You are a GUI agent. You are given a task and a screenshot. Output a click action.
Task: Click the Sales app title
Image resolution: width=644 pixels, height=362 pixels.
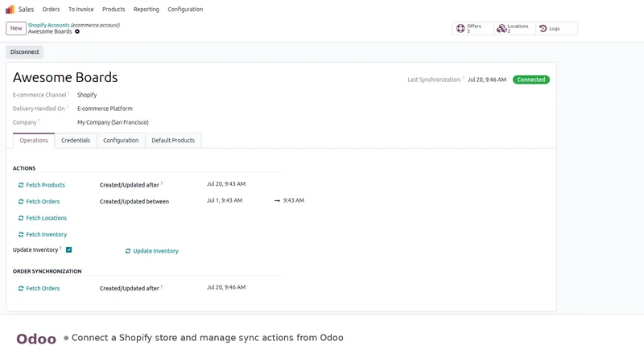coord(26,9)
